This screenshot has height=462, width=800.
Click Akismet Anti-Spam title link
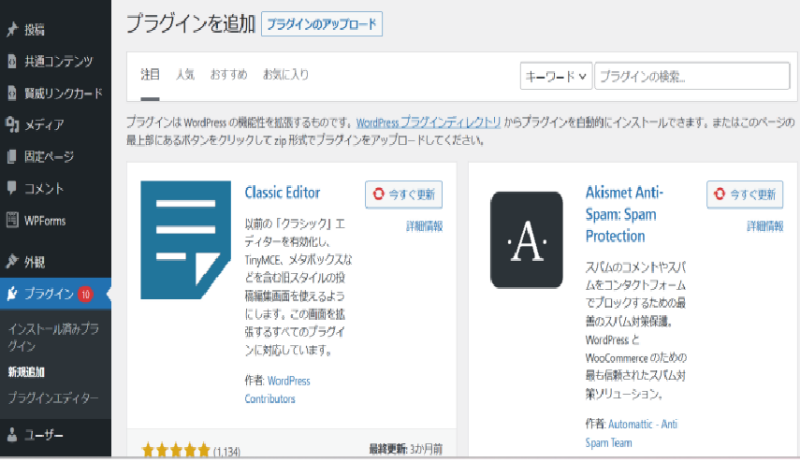[624, 214]
